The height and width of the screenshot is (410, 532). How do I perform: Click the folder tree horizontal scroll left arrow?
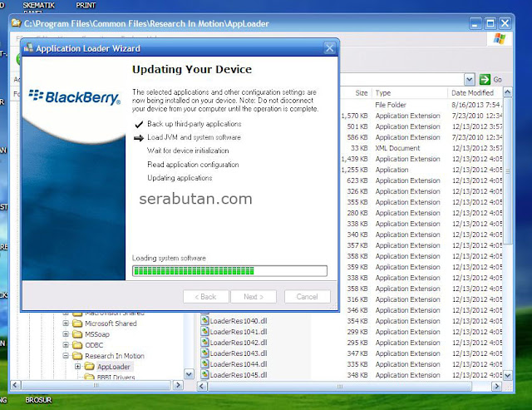(x=16, y=385)
